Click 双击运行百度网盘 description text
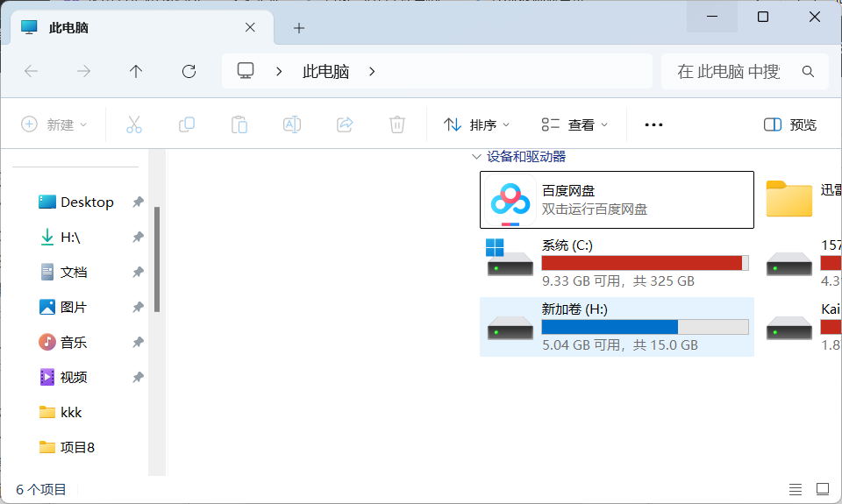 tap(595, 209)
